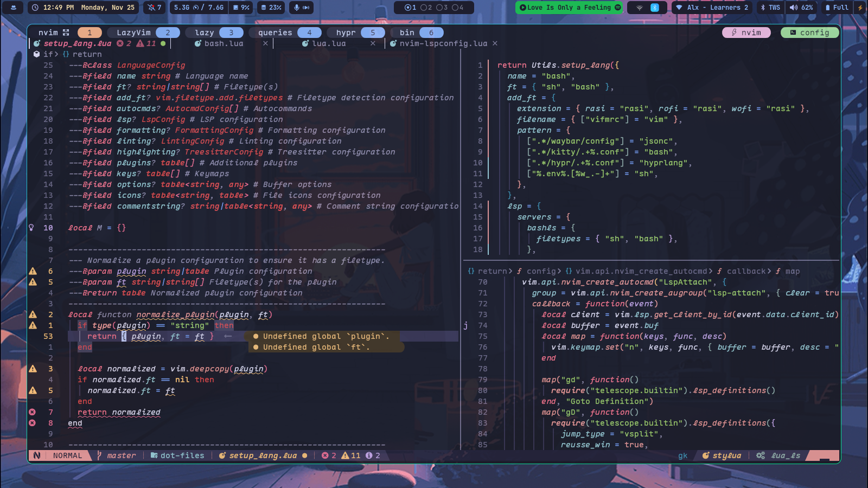Viewport: 868px width, 488px height.
Task: Click the statusline info count 2
Action: (373, 455)
